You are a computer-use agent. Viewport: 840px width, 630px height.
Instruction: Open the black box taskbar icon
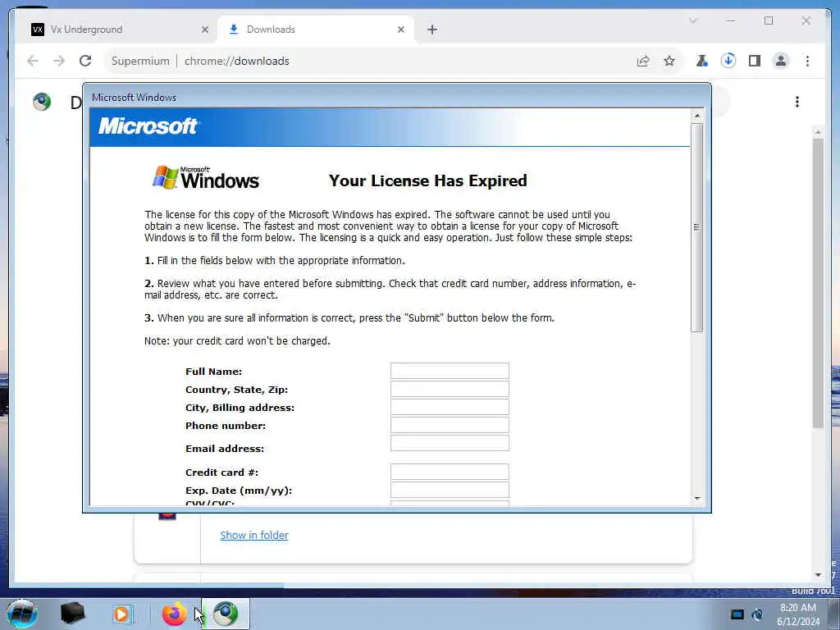click(x=72, y=614)
